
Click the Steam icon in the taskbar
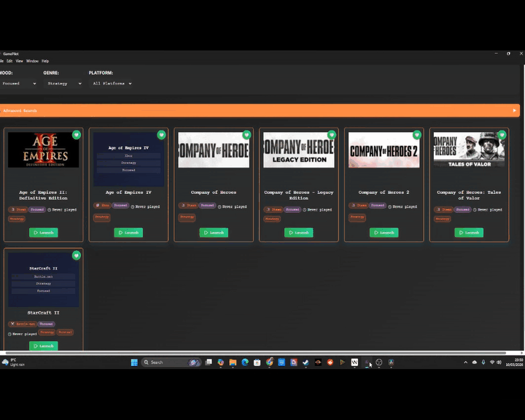(306, 362)
